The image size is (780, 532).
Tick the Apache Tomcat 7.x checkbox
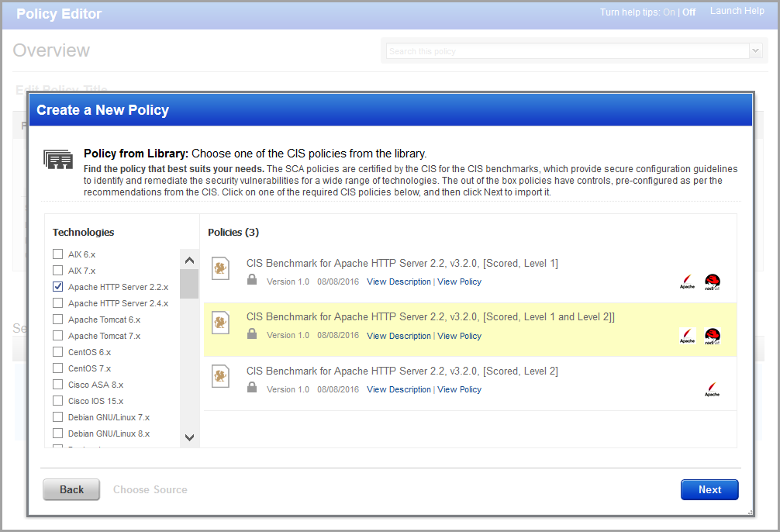(57, 336)
